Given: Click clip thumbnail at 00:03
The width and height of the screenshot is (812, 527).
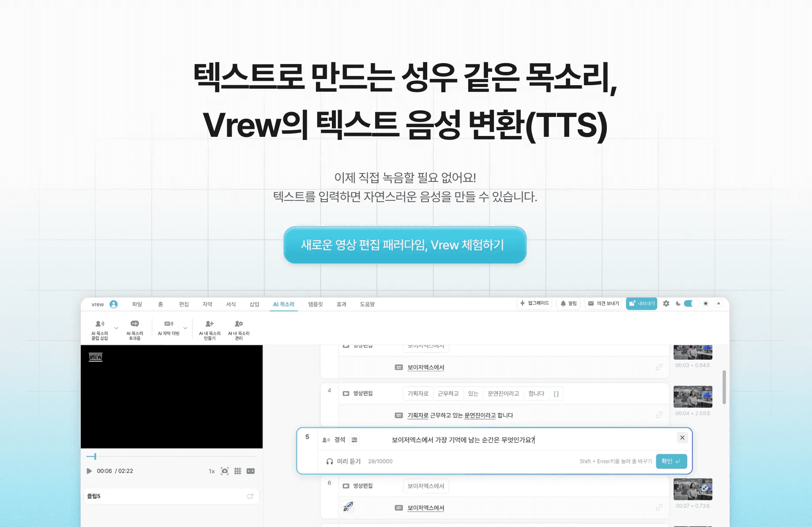Looking at the screenshot, I should 693,352.
